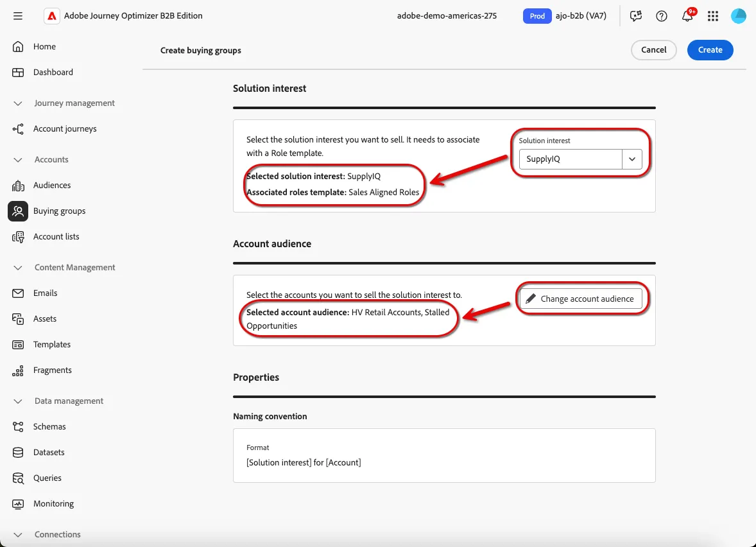Open the Help question mark icon
Viewport: 756px width, 547px height.
(x=662, y=16)
